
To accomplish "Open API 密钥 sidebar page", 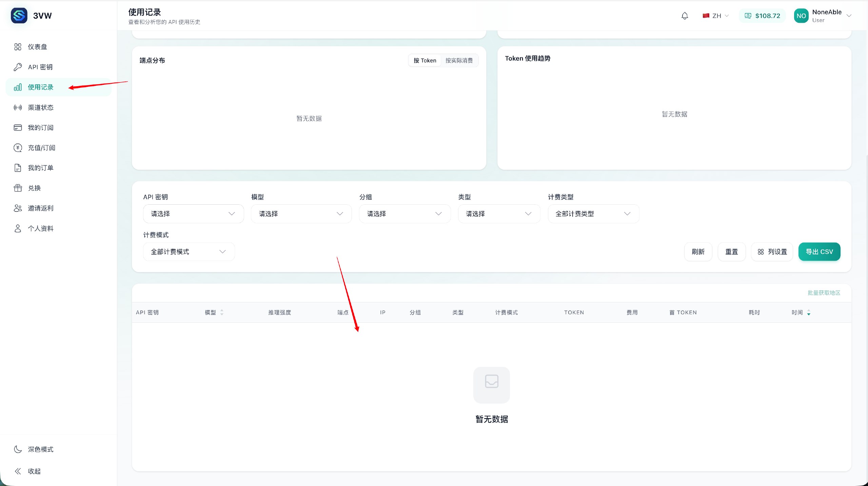I will (58, 67).
